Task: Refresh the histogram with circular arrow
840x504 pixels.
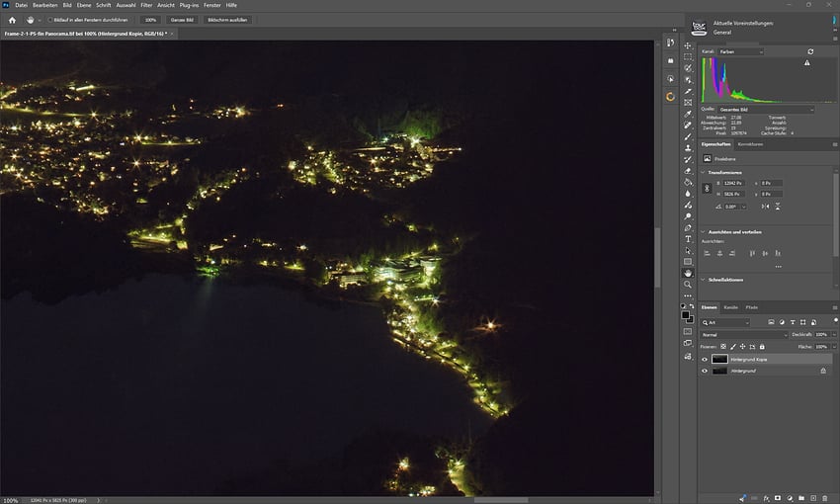Action: pos(810,51)
